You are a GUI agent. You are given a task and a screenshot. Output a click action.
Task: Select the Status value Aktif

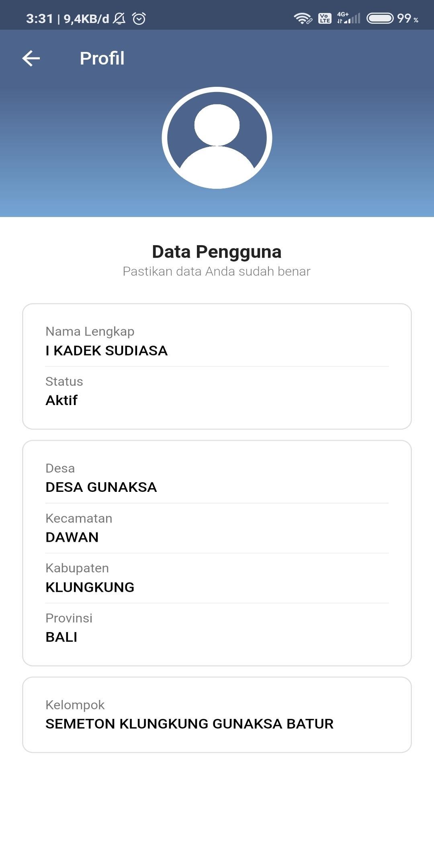[61, 400]
